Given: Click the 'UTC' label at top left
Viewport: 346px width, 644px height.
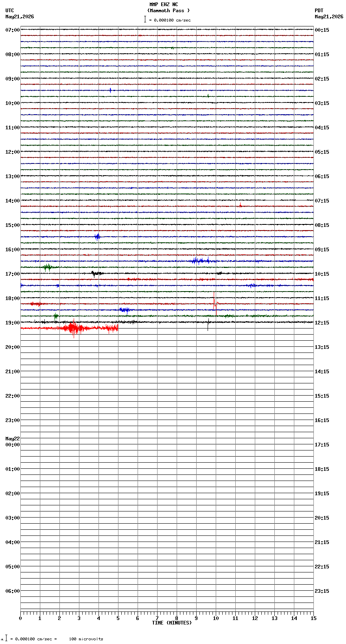Looking at the screenshot, I should [10, 11].
